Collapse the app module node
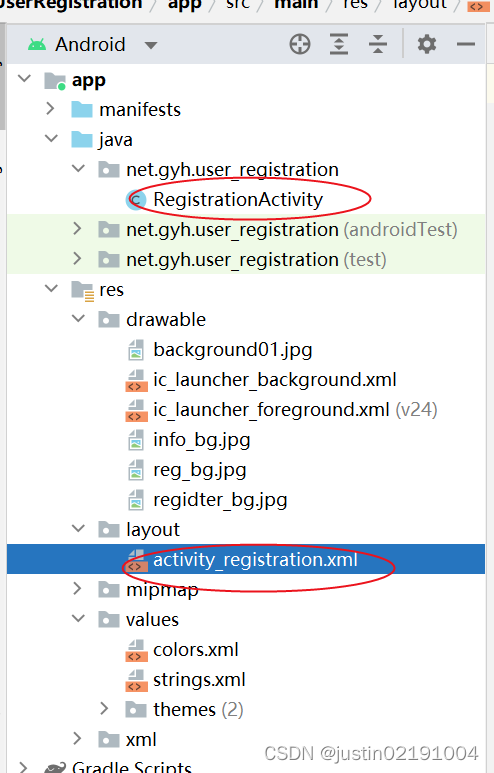 coord(24,79)
